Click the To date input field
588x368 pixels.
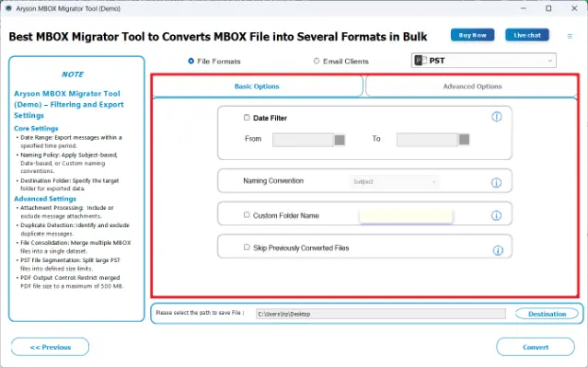[427, 140]
